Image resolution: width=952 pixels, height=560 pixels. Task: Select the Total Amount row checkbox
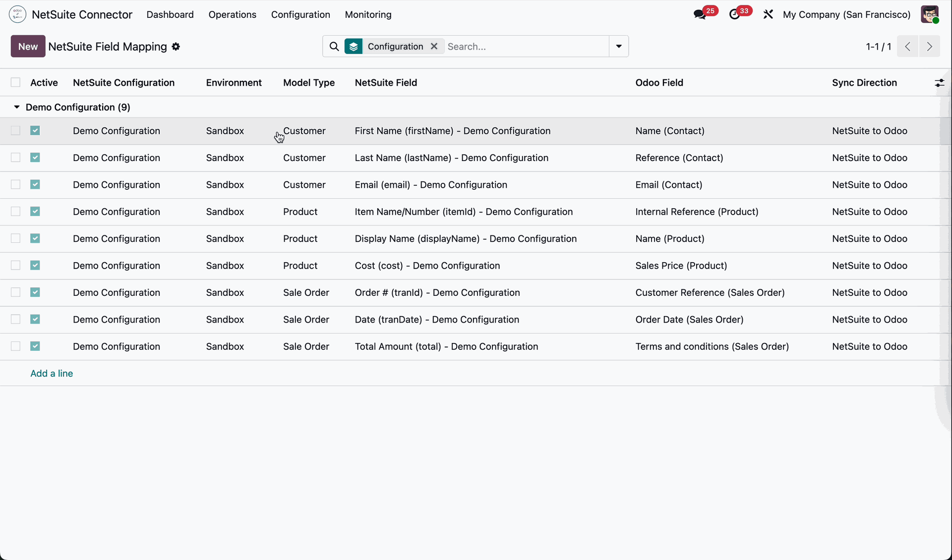point(15,346)
